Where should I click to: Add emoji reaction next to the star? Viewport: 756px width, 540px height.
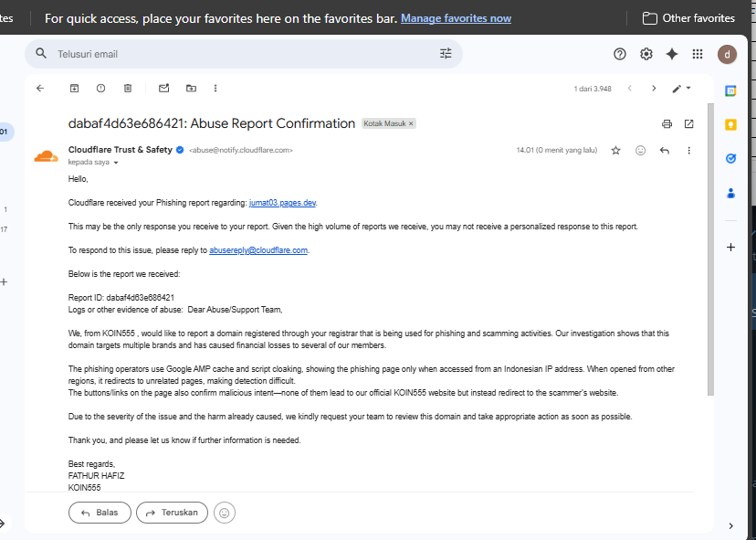pos(640,151)
